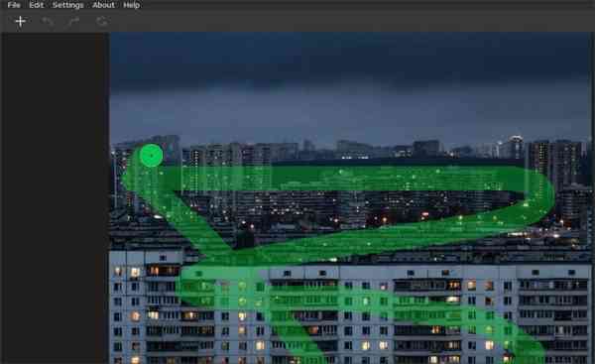Open the Settings menu
The height and width of the screenshot is (364, 595).
[67, 5]
